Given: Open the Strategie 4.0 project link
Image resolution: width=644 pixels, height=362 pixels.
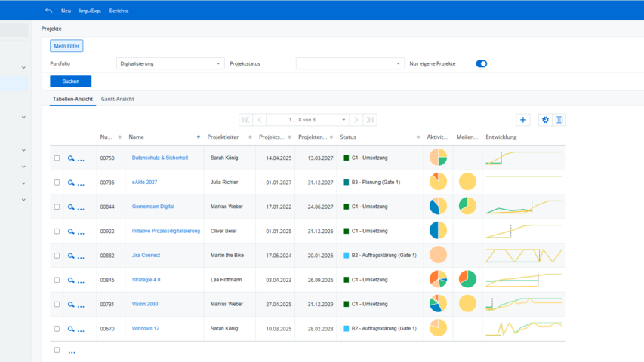Looking at the screenshot, I should pyautogui.click(x=146, y=280).
